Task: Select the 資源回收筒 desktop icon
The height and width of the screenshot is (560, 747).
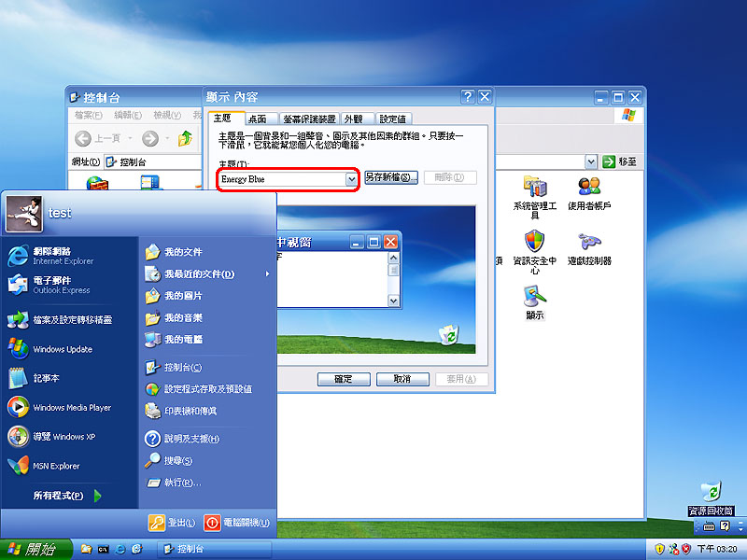Action: (x=711, y=498)
